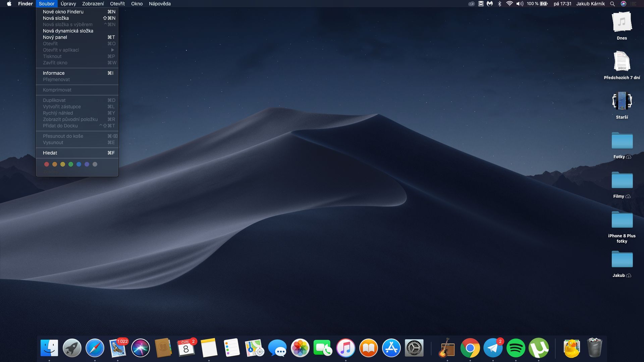Open Safari from the Dock

(x=95, y=348)
